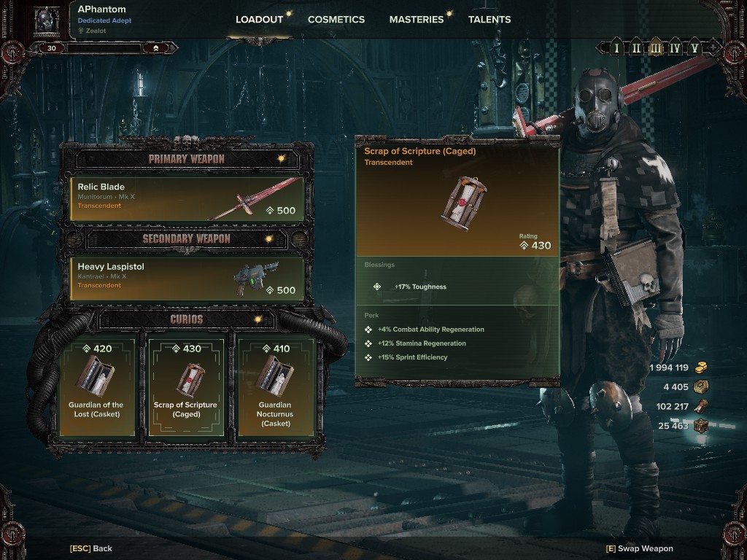The image size is (747, 560).
Task: Select loadout preset I
Action: point(617,47)
